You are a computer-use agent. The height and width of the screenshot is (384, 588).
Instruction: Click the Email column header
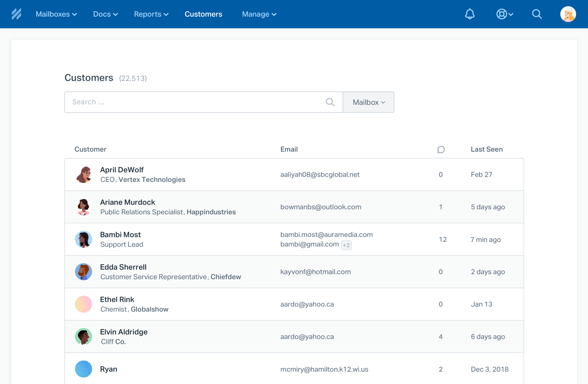click(x=289, y=149)
